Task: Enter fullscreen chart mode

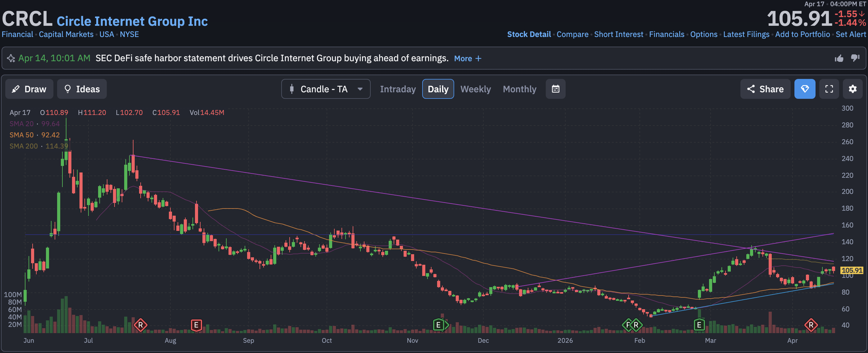Action: pyautogui.click(x=829, y=89)
